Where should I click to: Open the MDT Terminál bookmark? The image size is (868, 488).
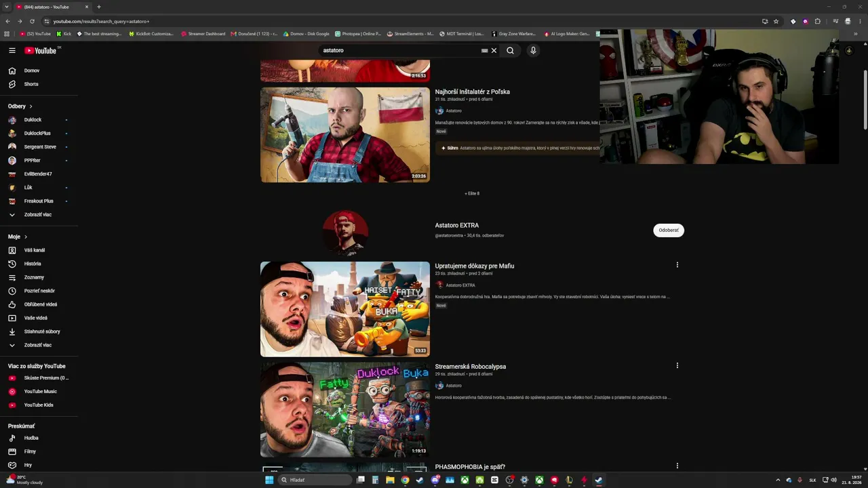pyautogui.click(x=462, y=33)
